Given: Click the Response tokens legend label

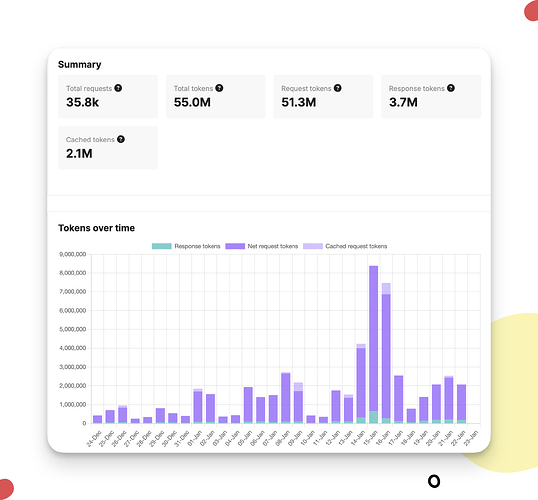Looking at the screenshot, I should tap(197, 246).
